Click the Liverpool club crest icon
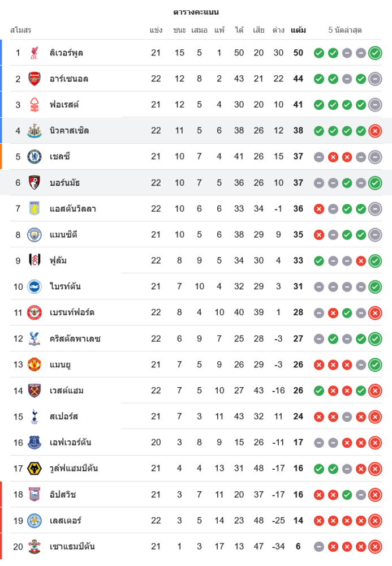392x566 pixels. pyautogui.click(x=35, y=53)
